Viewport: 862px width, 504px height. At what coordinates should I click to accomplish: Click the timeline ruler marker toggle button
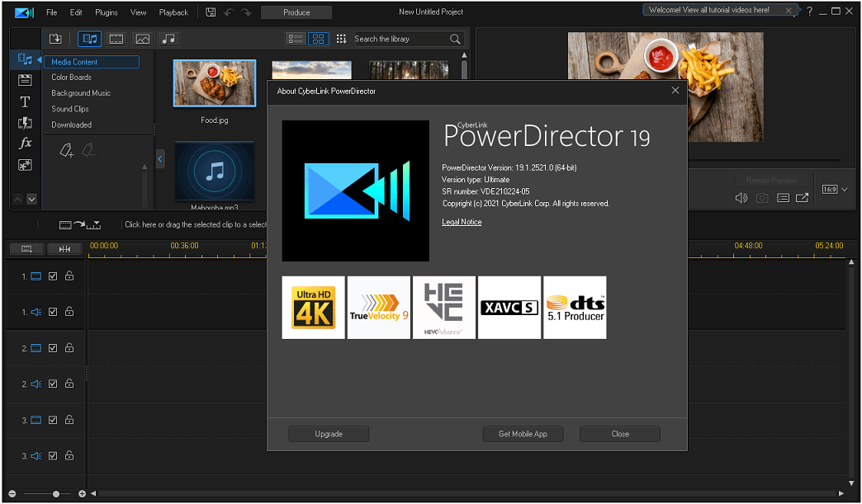64,249
